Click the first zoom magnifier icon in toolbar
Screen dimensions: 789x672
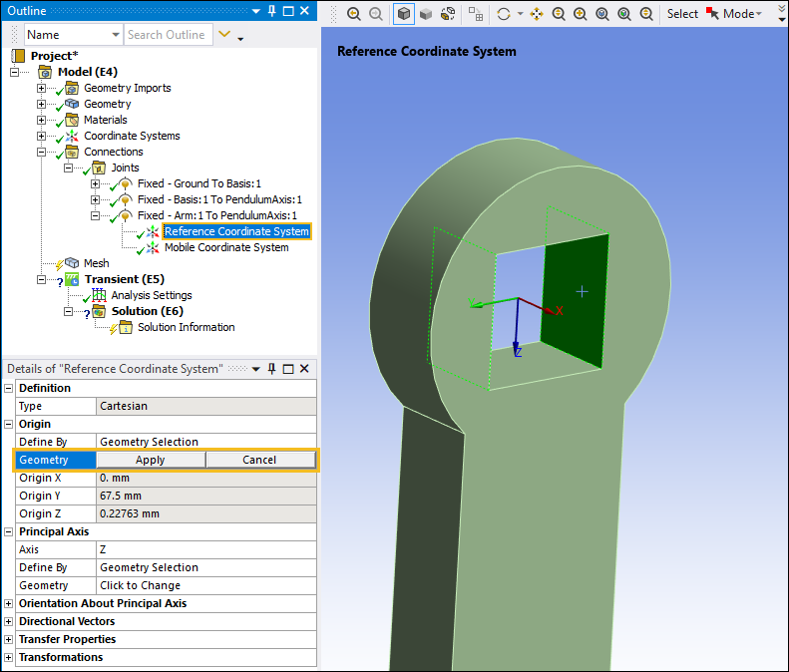coord(354,14)
